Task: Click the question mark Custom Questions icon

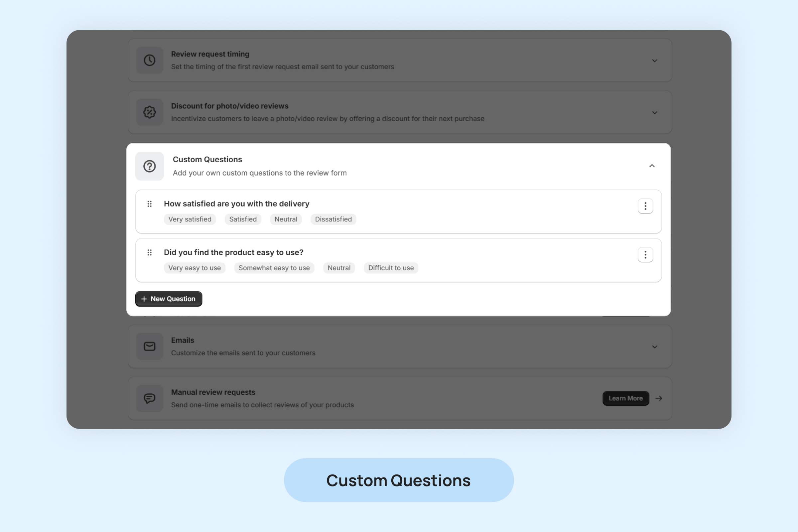Action: 149,166
